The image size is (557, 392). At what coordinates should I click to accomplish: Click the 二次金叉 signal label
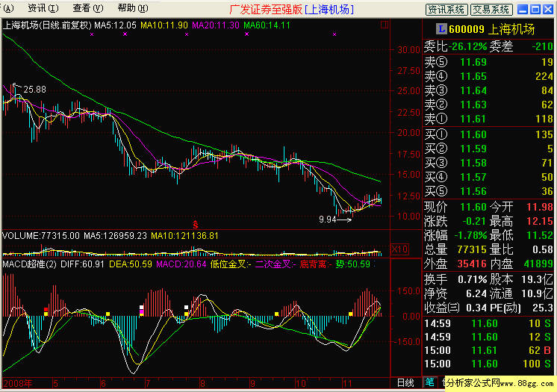[276, 264]
